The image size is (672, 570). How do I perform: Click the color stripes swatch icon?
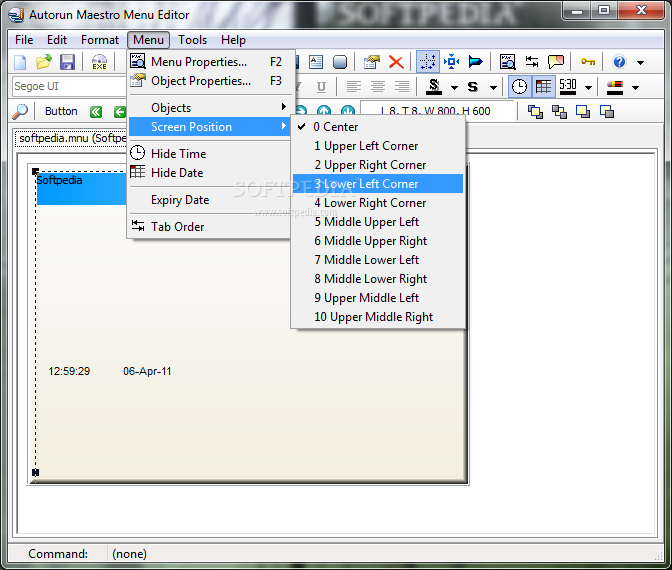(615, 87)
